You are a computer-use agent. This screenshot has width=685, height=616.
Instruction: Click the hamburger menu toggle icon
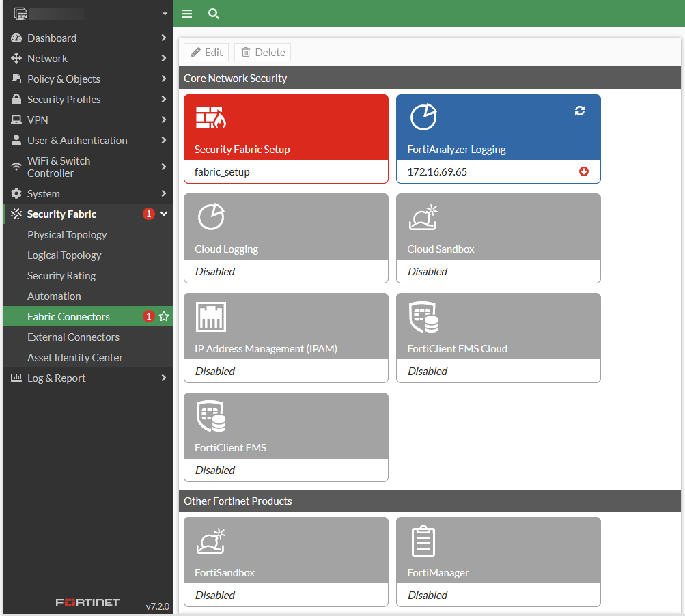coord(187,14)
